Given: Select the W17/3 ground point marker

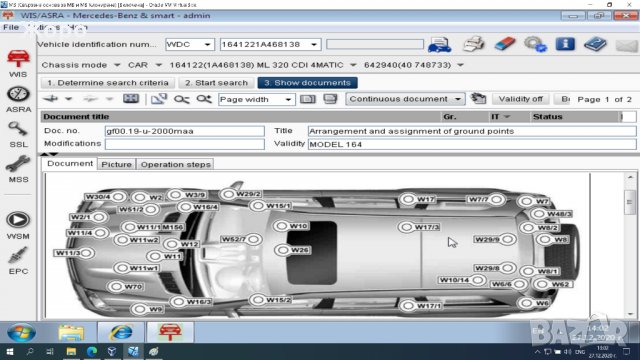Looking at the screenshot, I should [x=406, y=227].
